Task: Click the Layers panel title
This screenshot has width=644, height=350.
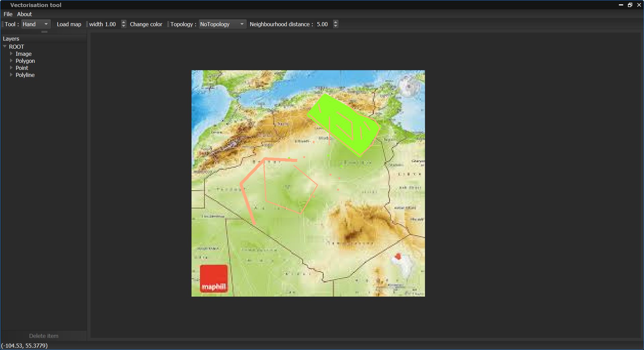Action: pyautogui.click(x=11, y=39)
